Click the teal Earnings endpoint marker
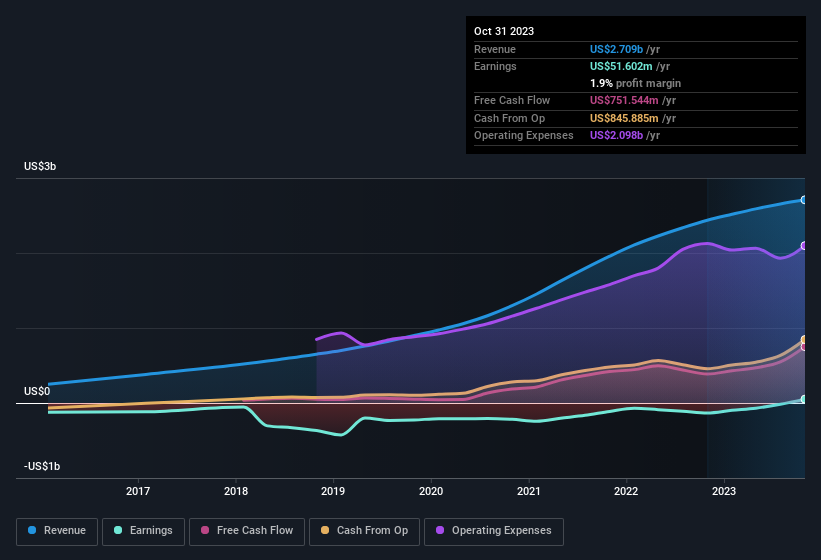Screen dimensions: 821x560 804,399
